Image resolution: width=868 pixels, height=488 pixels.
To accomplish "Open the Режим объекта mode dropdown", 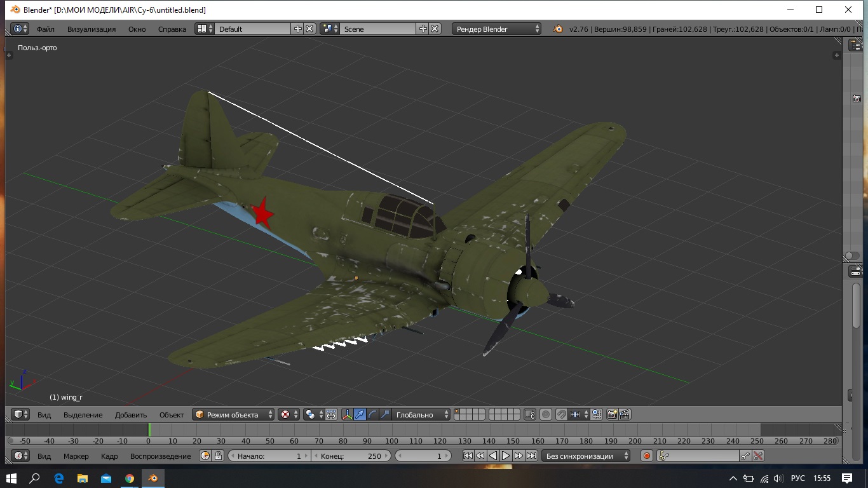I will [233, 414].
